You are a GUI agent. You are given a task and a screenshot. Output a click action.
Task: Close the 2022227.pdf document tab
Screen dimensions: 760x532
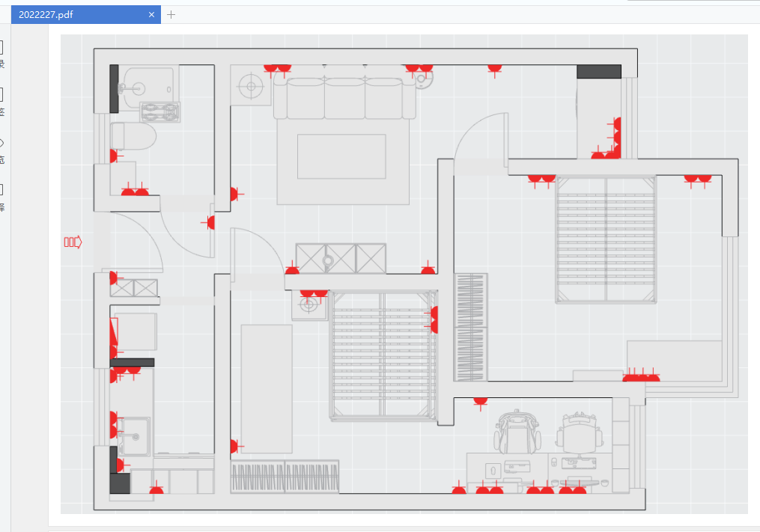point(151,14)
